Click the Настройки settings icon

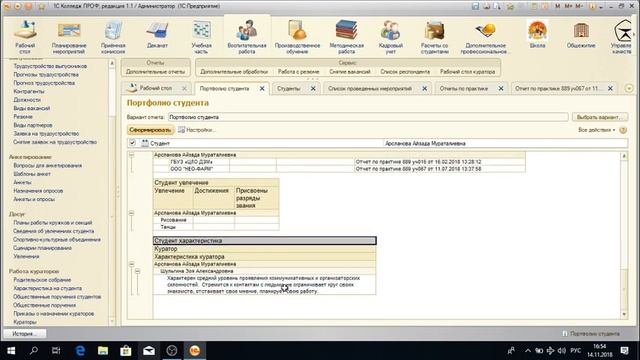point(181,130)
